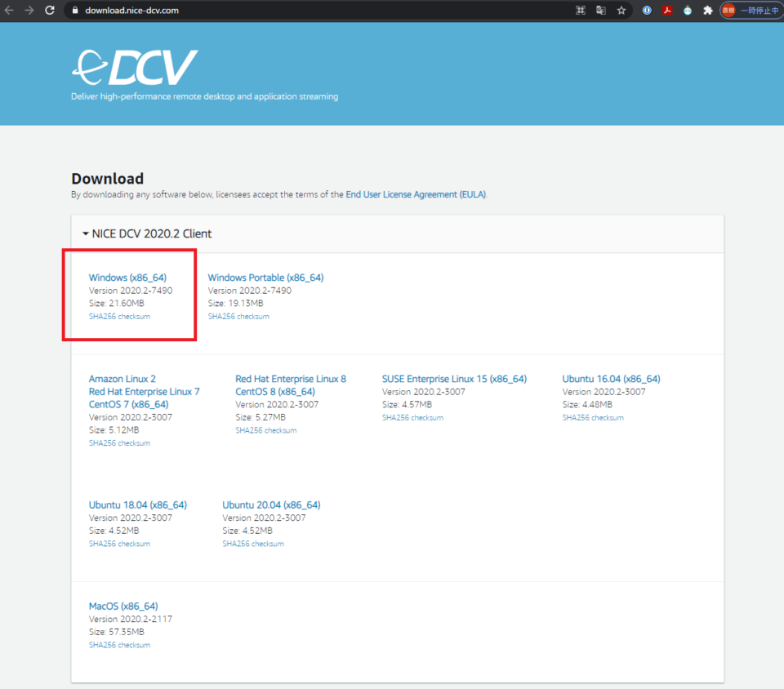Open the browser extensions puzzle-piece menu
This screenshot has width=784, height=689.
pyautogui.click(x=708, y=10)
